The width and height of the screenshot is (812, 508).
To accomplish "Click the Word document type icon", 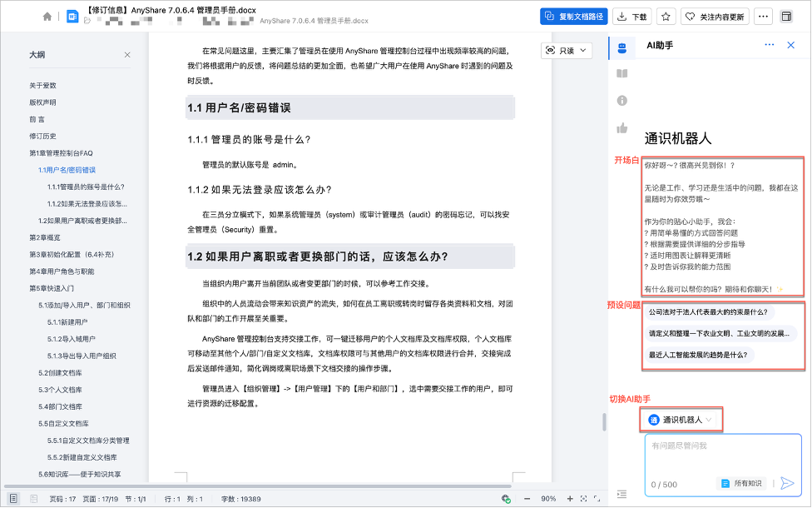I will coord(72,17).
